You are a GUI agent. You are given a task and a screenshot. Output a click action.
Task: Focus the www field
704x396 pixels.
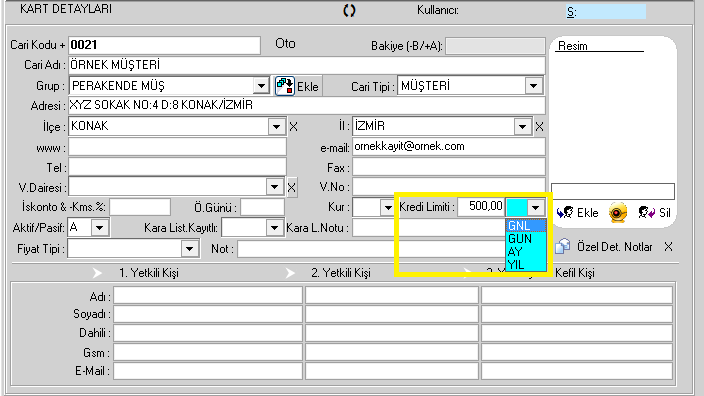tap(177, 147)
